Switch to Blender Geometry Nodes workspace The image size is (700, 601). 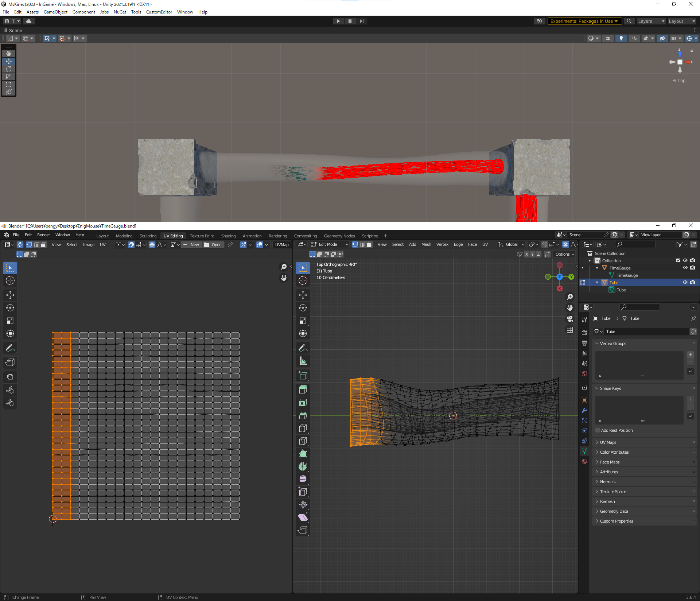[339, 236]
